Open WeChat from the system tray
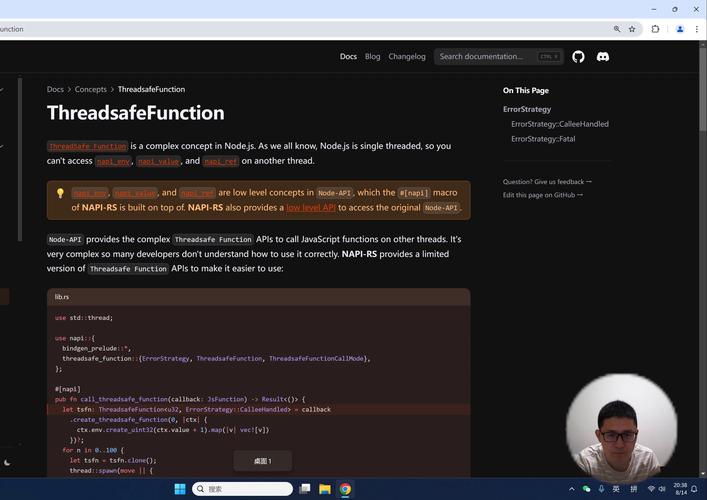This screenshot has width=707, height=500. 586,489
